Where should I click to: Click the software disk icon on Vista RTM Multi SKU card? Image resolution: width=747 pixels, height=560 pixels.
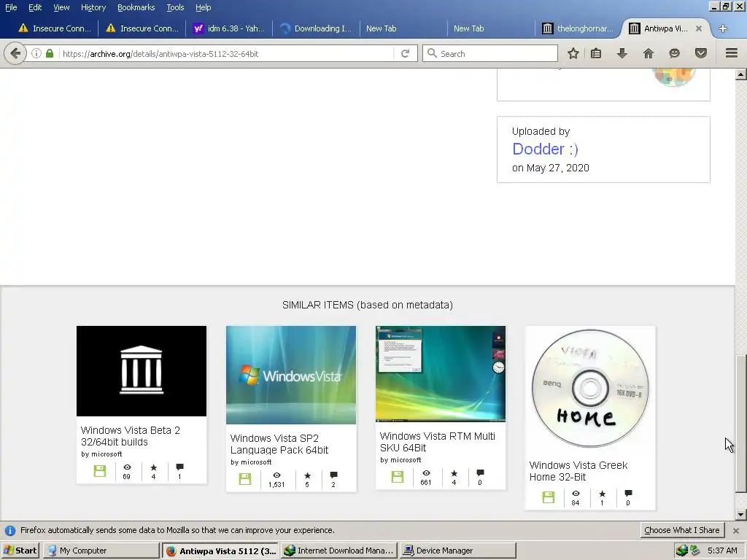(398, 477)
